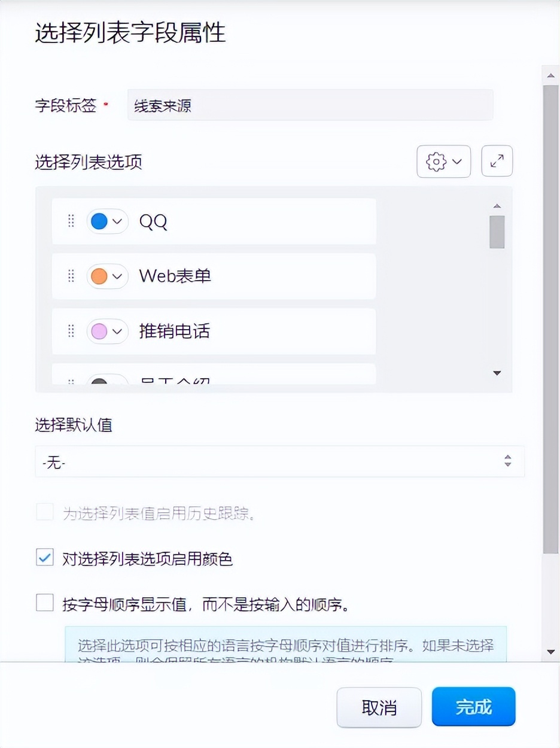Click the blue color dot for QQ
Viewport: 560px width, 748px height.
(x=99, y=221)
